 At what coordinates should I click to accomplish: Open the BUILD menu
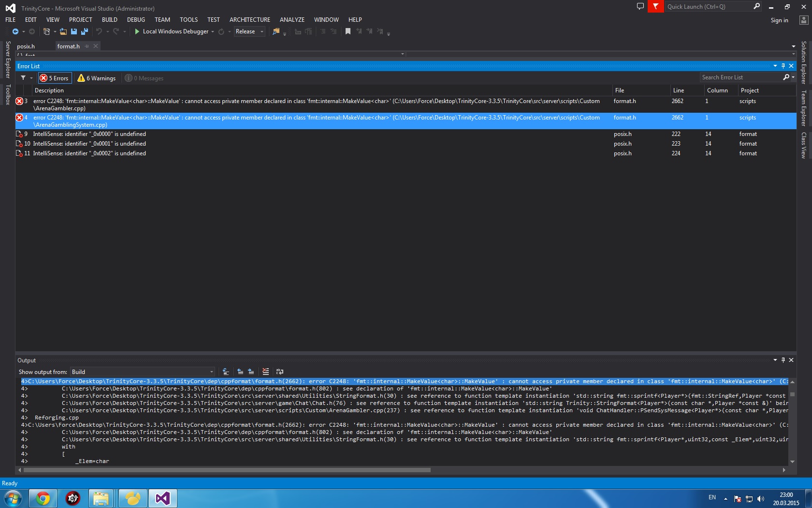click(109, 20)
